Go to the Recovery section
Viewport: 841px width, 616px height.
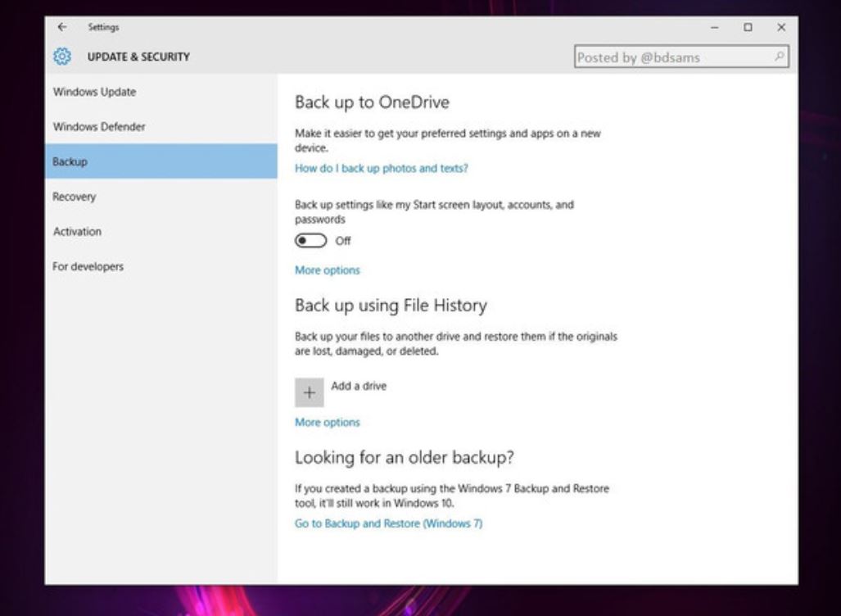(161, 197)
